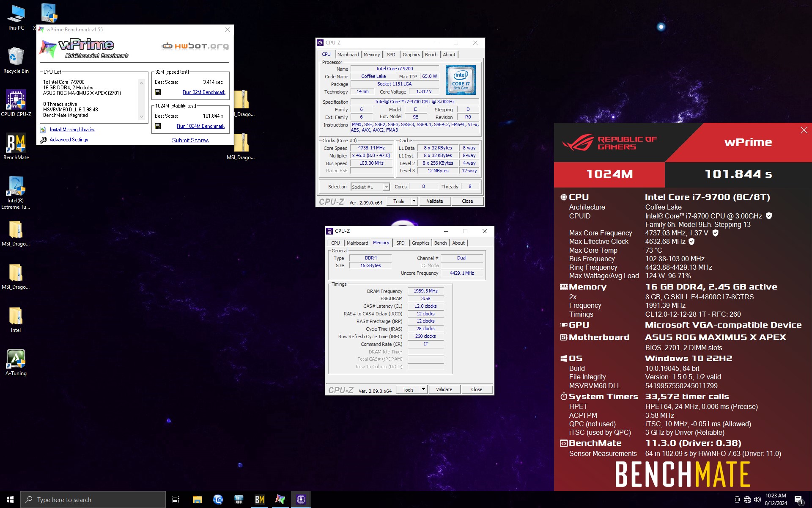Image resolution: width=812 pixels, height=508 pixels.
Task: Click Graphics tab in memory CPU-Z window
Action: point(420,243)
